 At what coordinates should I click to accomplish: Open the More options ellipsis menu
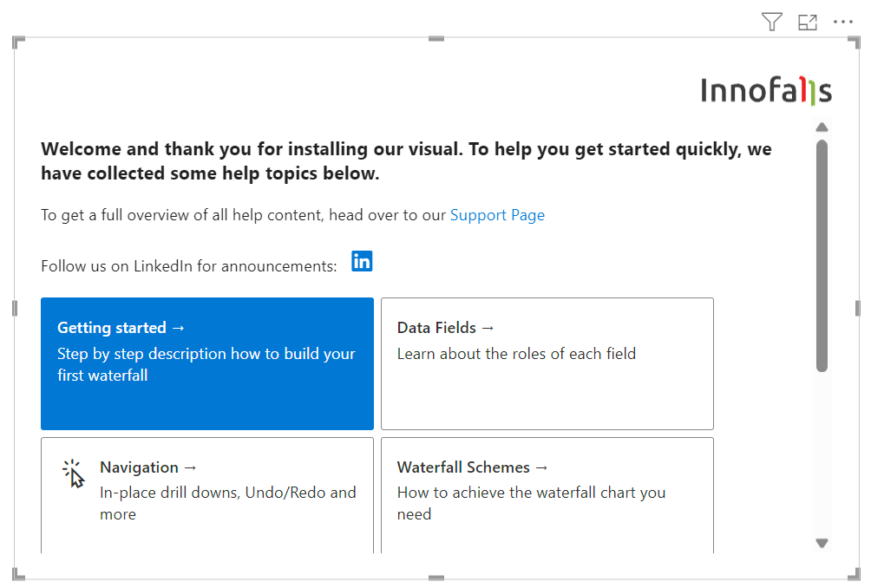click(x=843, y=23)
